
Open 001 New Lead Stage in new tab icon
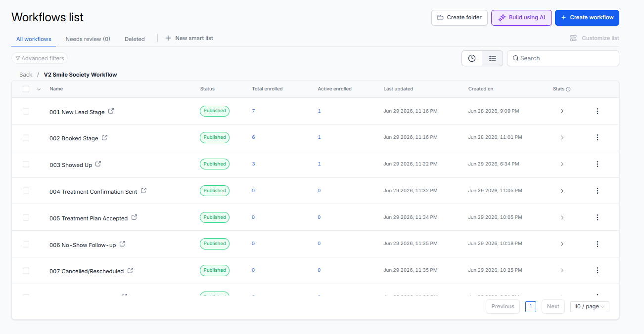pyautogui.click(x=111, y=111)
